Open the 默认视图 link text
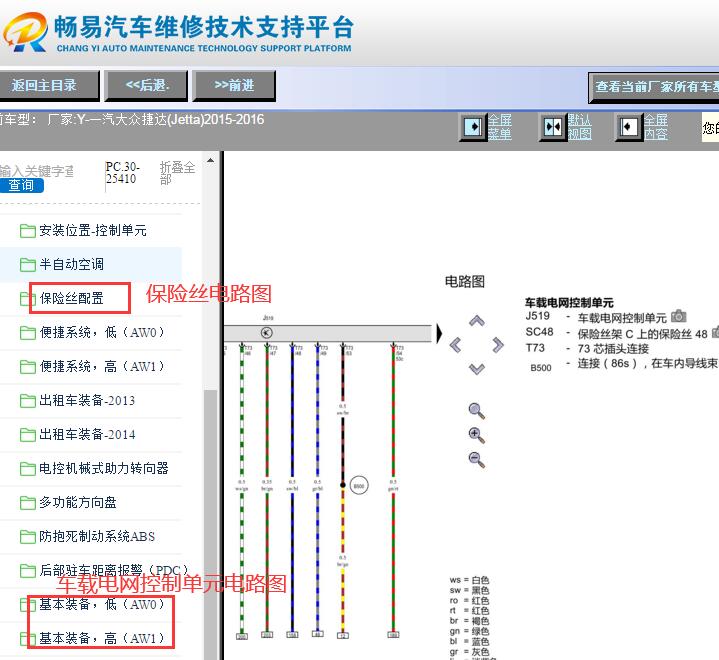Screen dimensions: 719x660 click(x=580, y=127)
